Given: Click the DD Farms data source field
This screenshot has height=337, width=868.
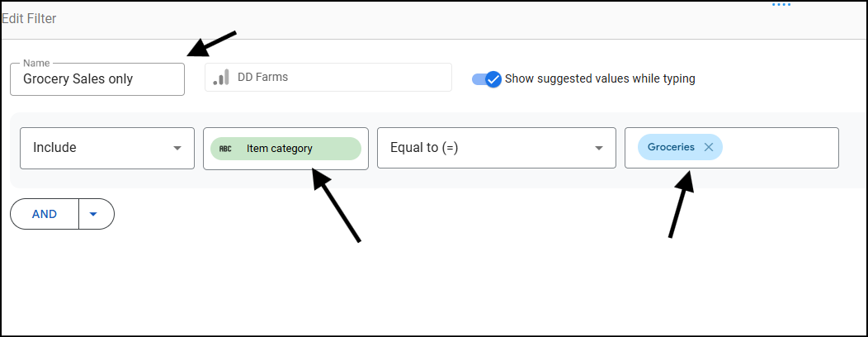Looking at the screenshot, I should point(328,77).
